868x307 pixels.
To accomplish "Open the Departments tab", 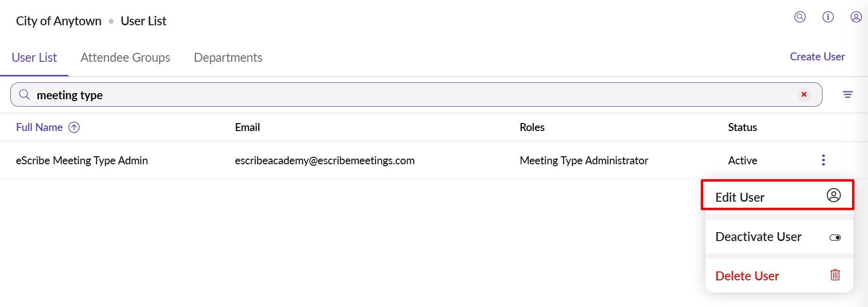I will [x=228, y=58].
